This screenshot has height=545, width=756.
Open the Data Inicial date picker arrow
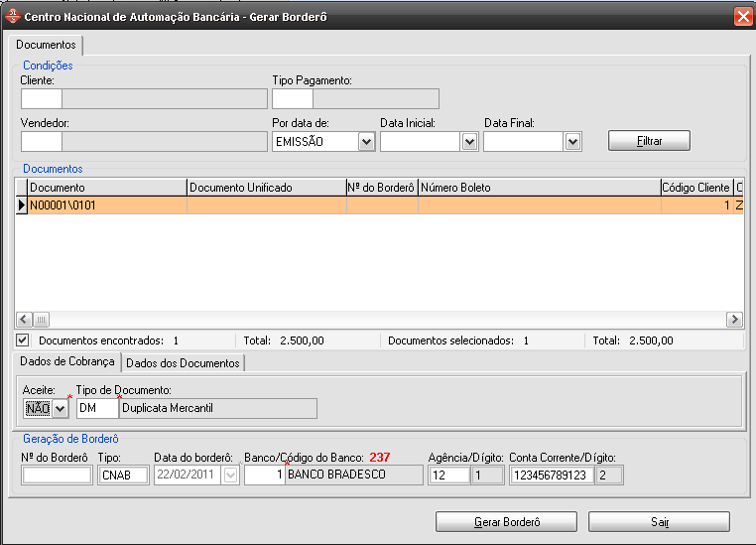[x=469, y=142]
